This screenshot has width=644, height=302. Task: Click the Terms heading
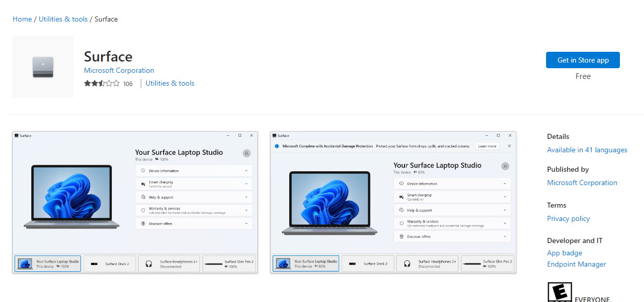coord(556,205)
